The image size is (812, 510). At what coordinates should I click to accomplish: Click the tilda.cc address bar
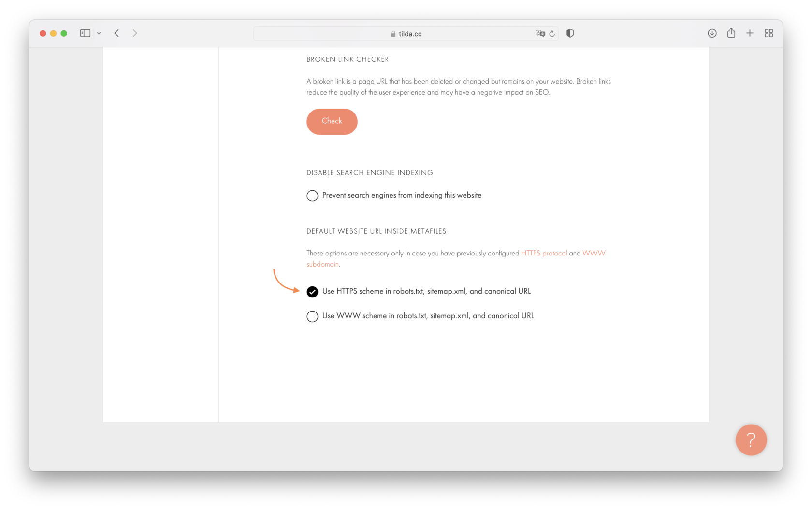coord(406,34)
